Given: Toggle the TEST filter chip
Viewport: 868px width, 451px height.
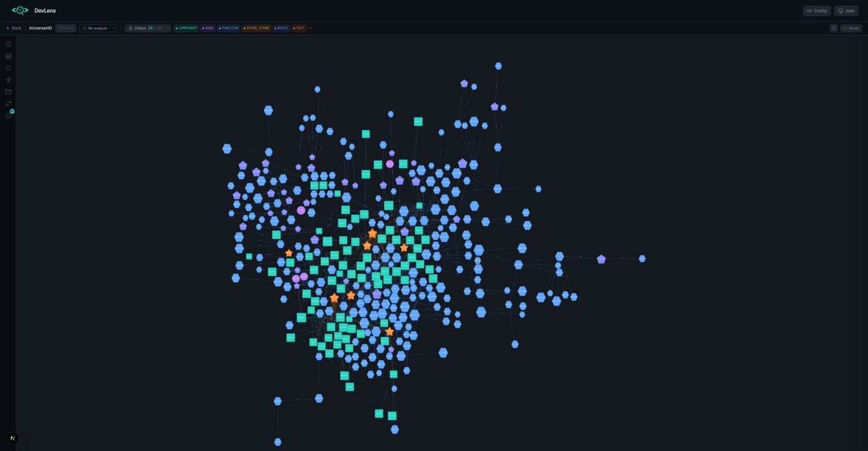Looking at the screenshot, I should (299, 28).
